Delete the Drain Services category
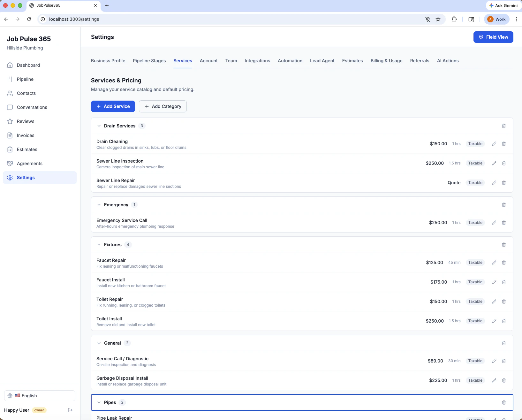Screen dimensions: 522x420 point(504,126)
